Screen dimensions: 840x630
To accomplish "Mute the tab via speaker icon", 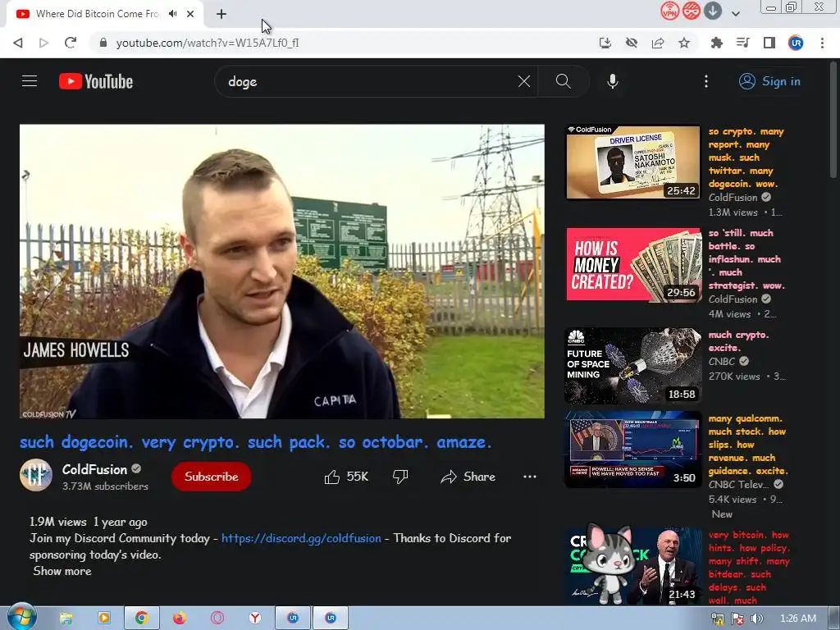I will click(x=172, y=14).
